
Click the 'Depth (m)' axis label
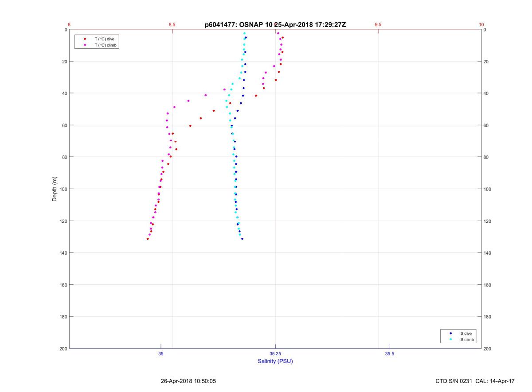55,189
